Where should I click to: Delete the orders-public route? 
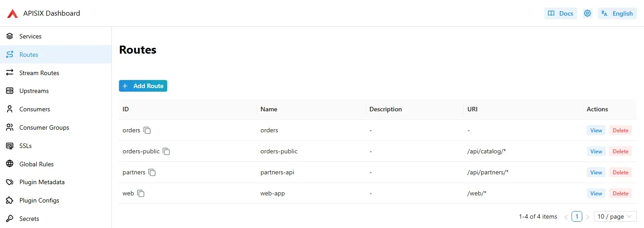[620, 152]
